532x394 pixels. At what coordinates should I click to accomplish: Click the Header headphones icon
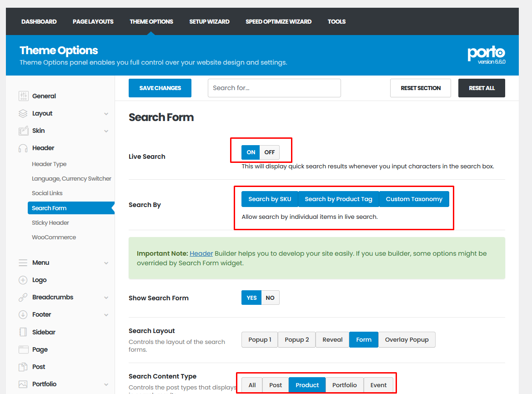(x=23, y=148)
